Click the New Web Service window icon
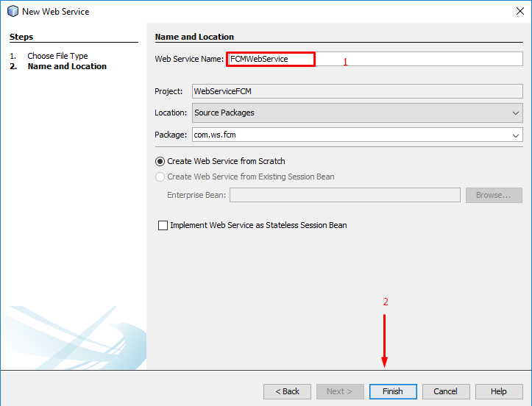532x406 pixels. pyautogui.click(x=13, y=11)
